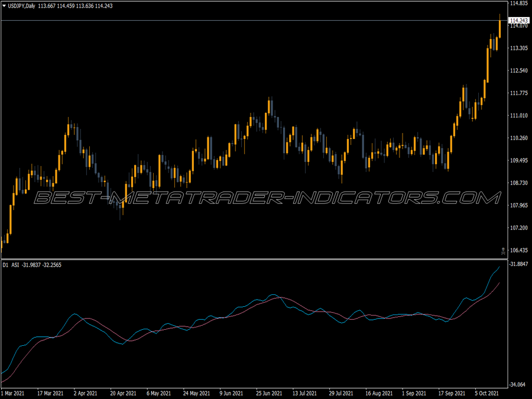Click the 17 Mar 2021 date label
The width and height of the screenshot is (532, 399).
50,393
